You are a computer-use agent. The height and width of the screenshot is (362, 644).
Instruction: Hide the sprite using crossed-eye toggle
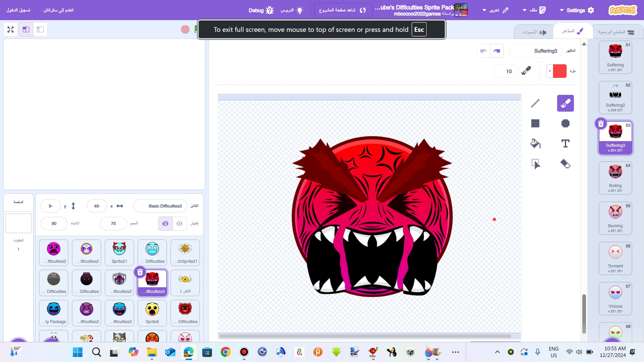tap(165, 224)
